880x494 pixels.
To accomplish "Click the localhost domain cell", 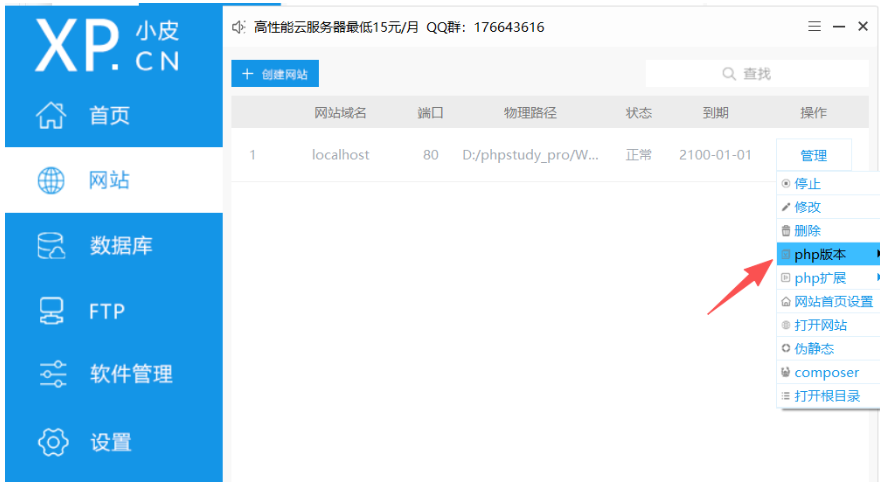I will click(341, 155).
